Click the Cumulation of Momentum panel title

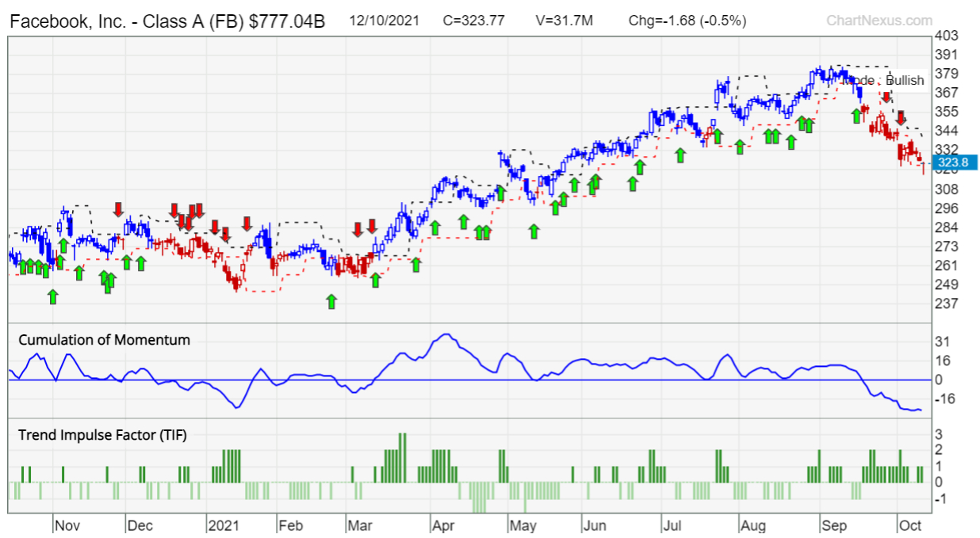point(104,340)
